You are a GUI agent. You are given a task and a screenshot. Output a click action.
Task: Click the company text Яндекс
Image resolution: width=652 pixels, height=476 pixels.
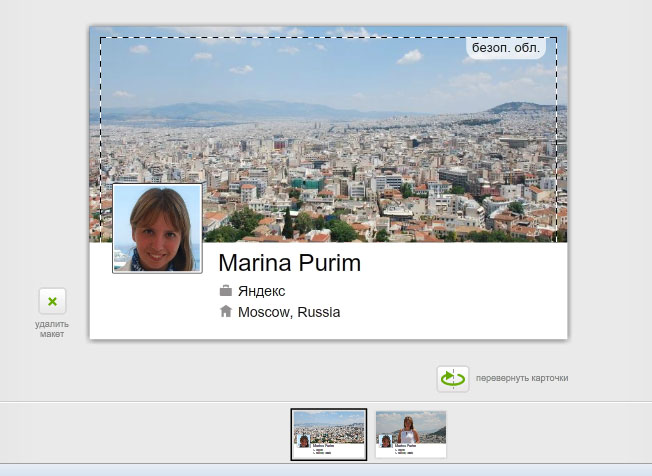(x=262, y=291)
